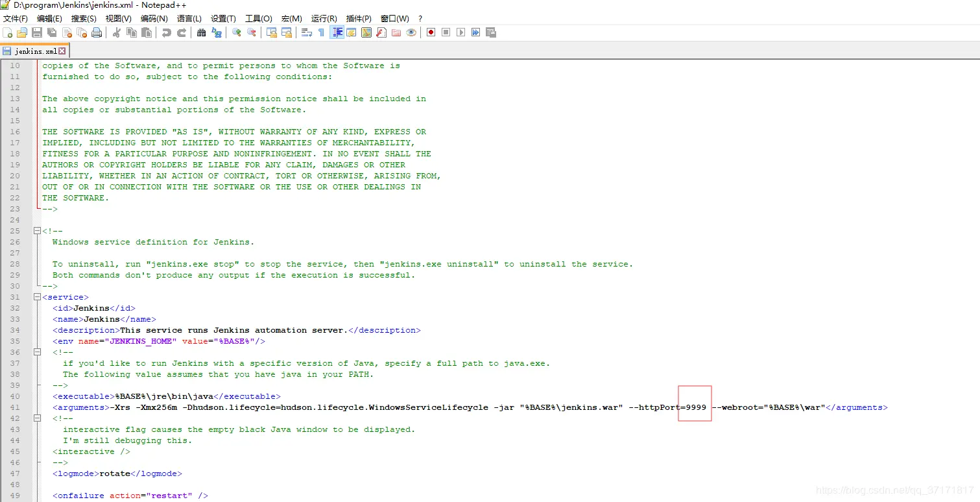Stop macro recording square button
980x502 pixels.
click(446, 32)
